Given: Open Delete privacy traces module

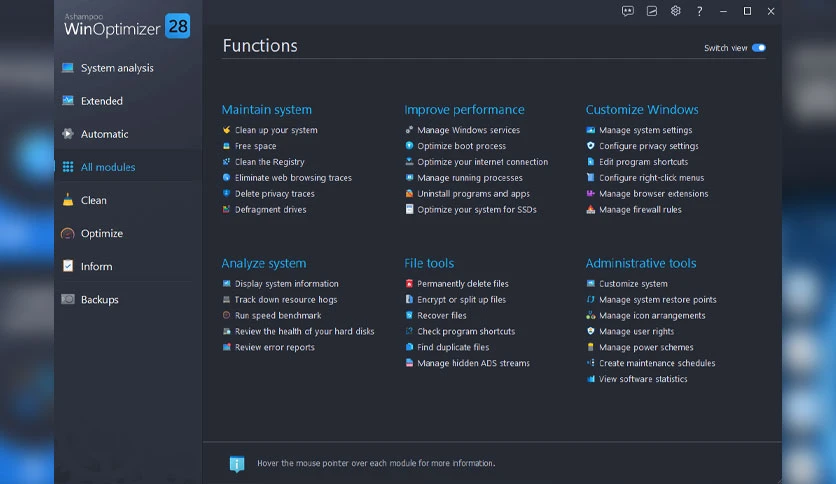Looking at the screenshot, I should click(x=275, y=193).
